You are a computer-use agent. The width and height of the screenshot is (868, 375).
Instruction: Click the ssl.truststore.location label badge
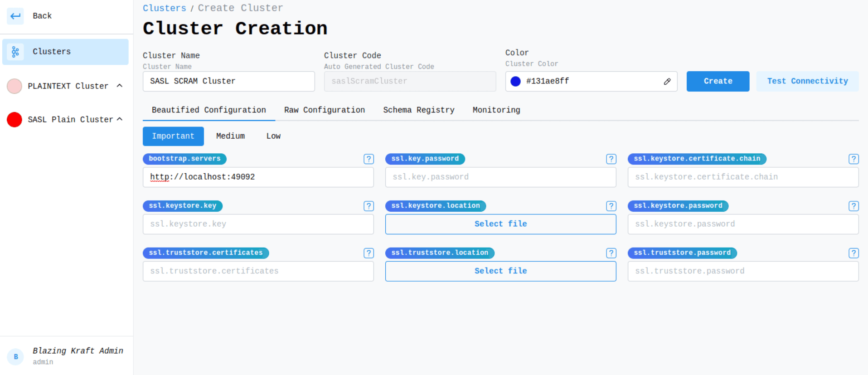pyautogui.click(x=440, y=253)
